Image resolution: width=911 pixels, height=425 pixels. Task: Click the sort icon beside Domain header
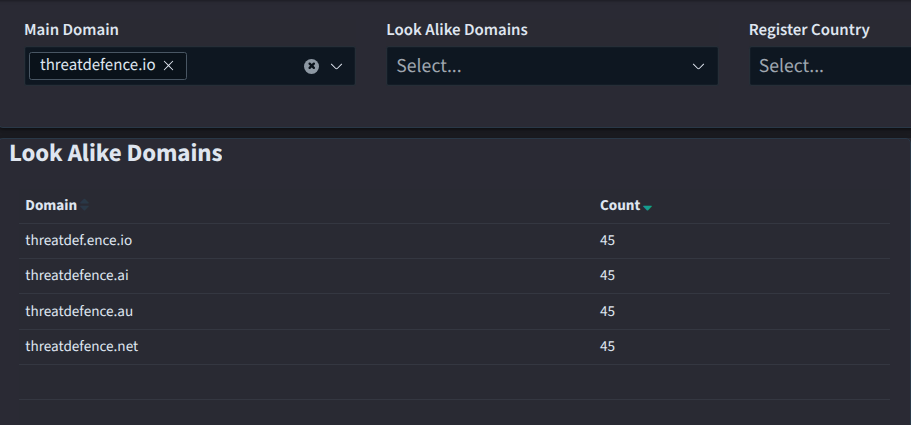click(x=85, y=205)
